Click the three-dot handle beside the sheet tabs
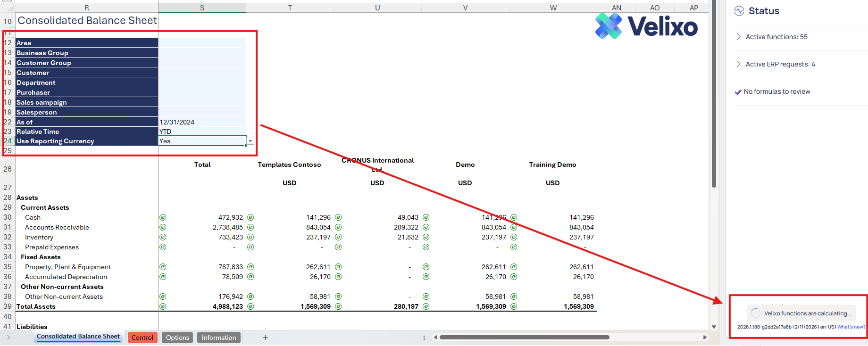 [x=424, y=338]
